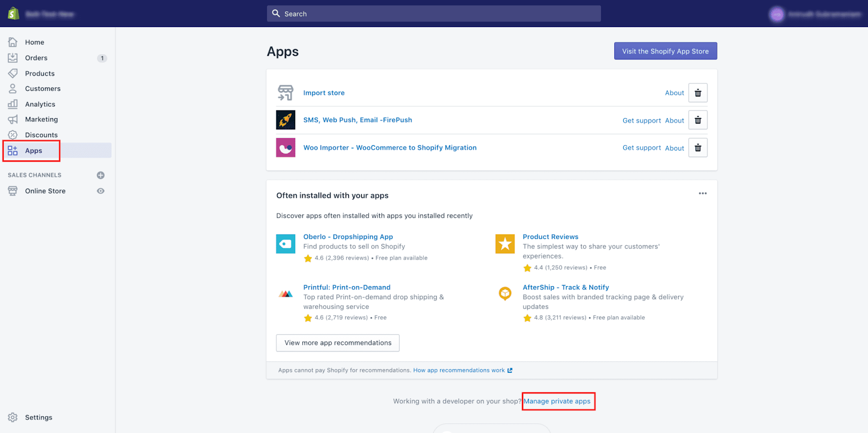Click Visit the Shopify App Store button
Image resolution: width=868 pixels, height=433 pixels.
click(x=665, y=51)
